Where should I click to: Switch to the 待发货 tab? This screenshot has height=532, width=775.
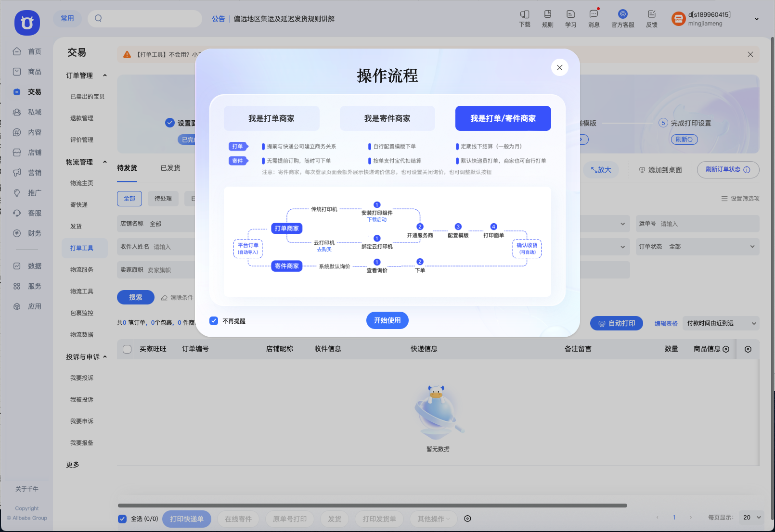pyautogui.click(x=127, y=168)
